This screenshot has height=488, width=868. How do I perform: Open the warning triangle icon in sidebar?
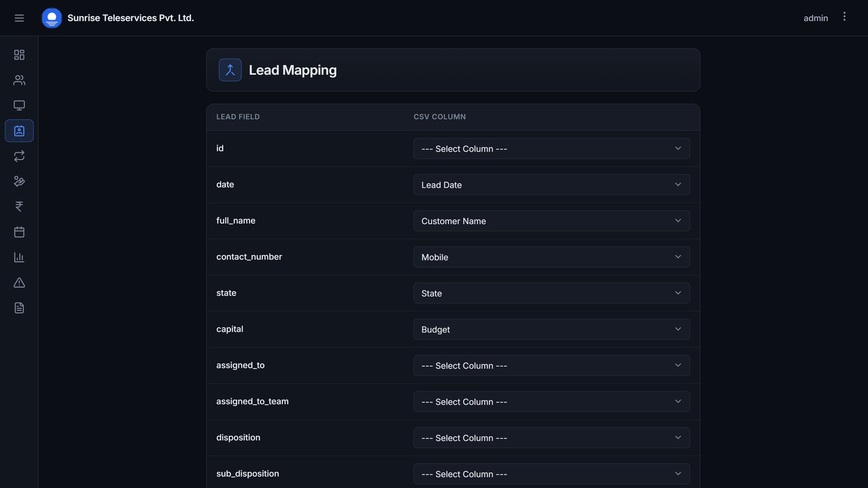(x=19, y=282)
